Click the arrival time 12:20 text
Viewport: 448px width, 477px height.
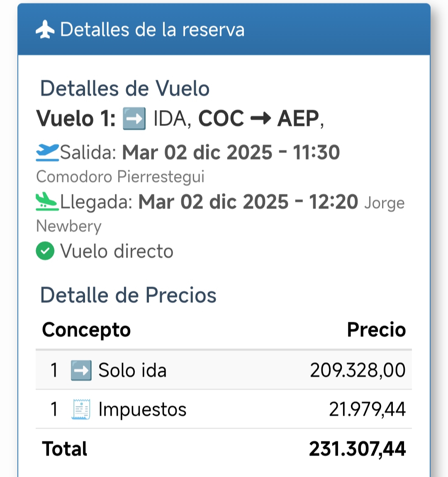point(333,202)
